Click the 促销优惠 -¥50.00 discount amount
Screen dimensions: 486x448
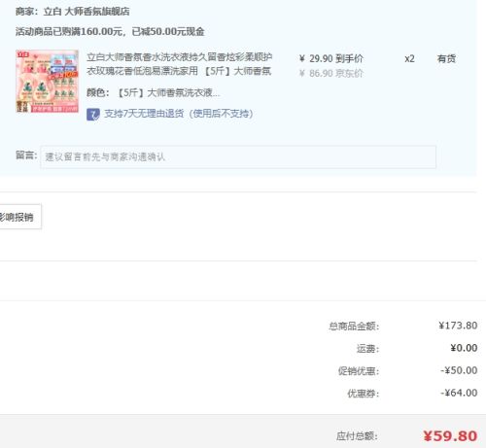[459, 370]
